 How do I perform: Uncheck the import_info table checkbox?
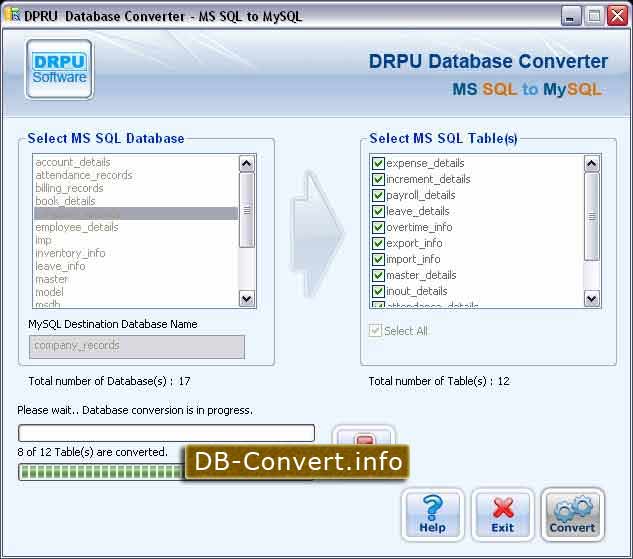pos(378,259)
